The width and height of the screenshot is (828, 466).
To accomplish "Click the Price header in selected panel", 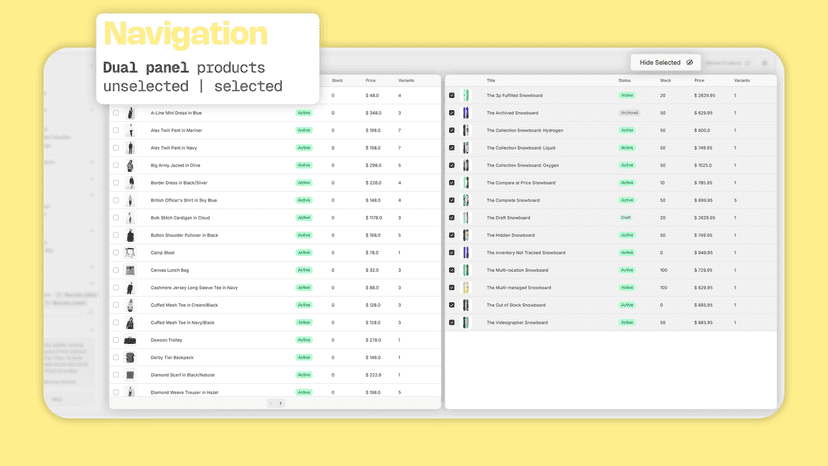I will click(x=699, y=80).
